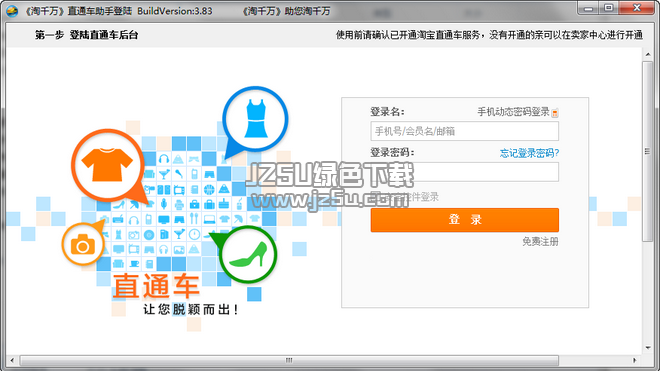Image resolution: width=661 pixels, height=371 pixels.
Task: Click the phone icon beside 手机动态密码登录
Action: coord(555,113)
